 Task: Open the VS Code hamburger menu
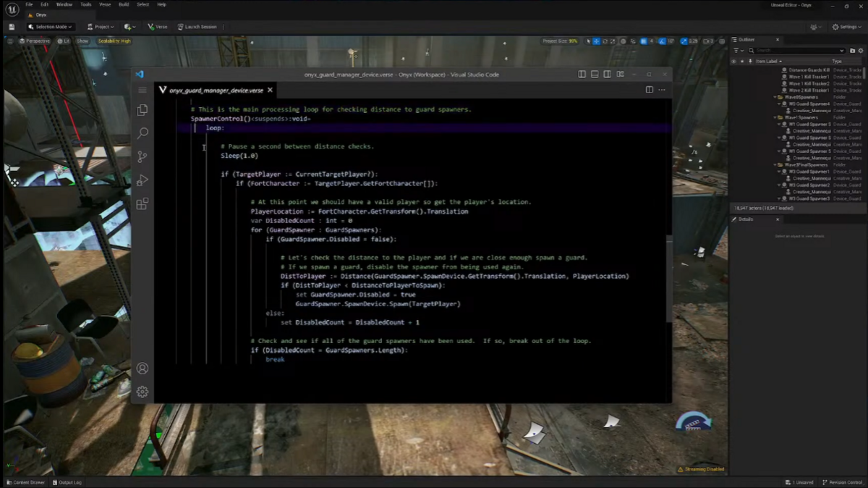coord(142,90)
